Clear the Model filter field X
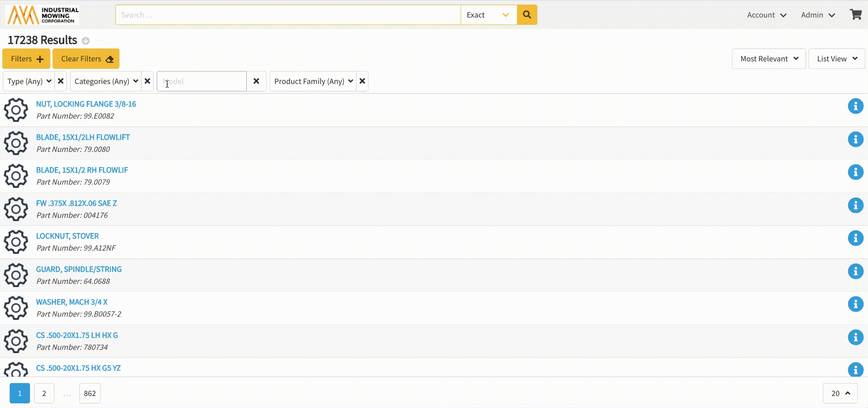The width and height of the screenshot is (868, 408). coord(256,81)
